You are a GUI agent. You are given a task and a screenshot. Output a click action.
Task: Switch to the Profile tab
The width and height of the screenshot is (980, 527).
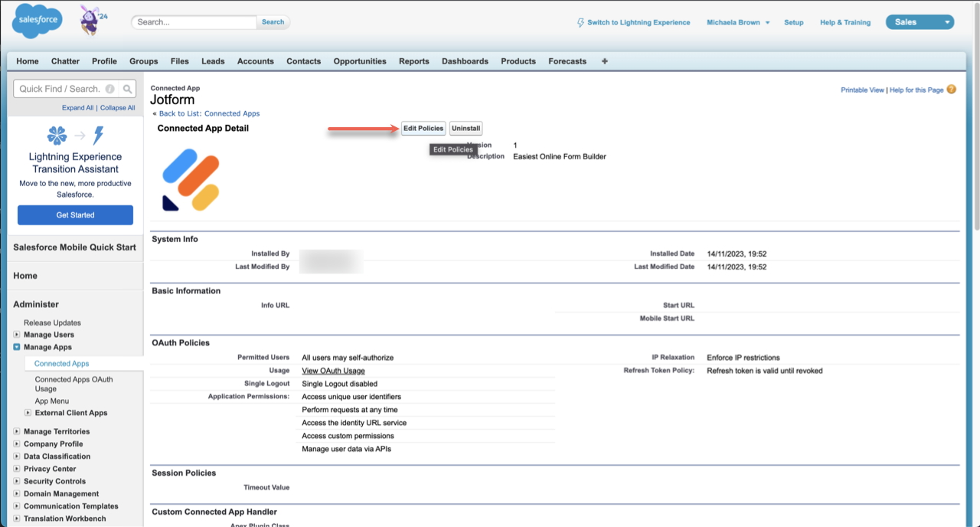pyautogui.click(x=104, y=61)
